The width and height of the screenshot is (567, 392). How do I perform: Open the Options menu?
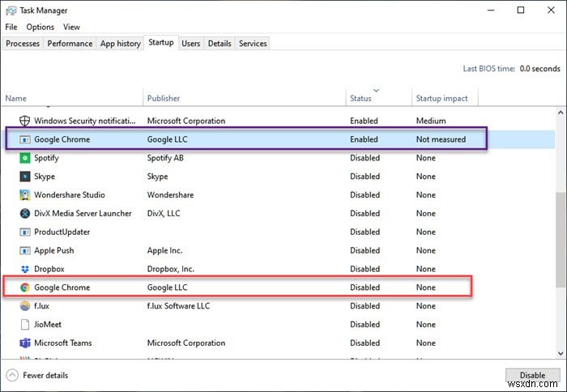[40, 27]
